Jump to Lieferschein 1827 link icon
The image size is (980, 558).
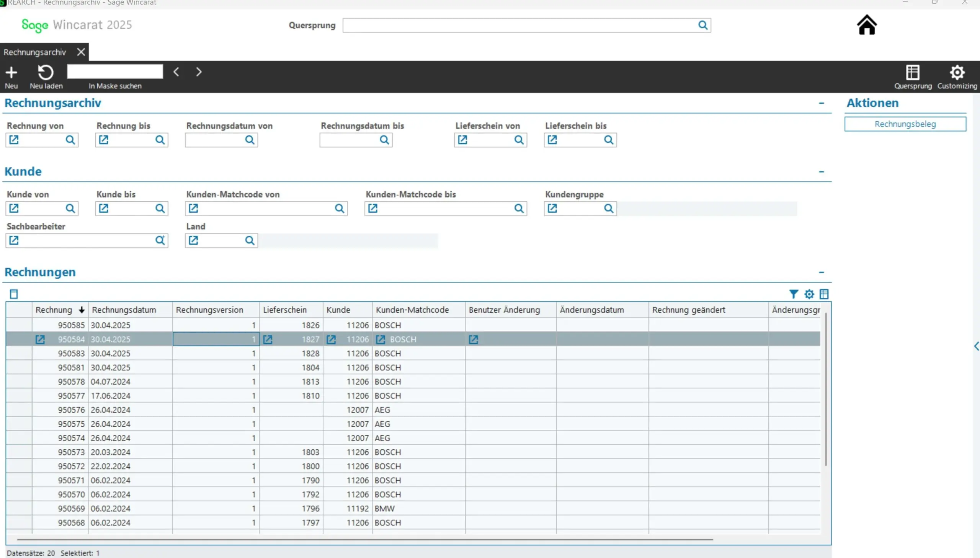pyautogui.click(x=268, y=339)
